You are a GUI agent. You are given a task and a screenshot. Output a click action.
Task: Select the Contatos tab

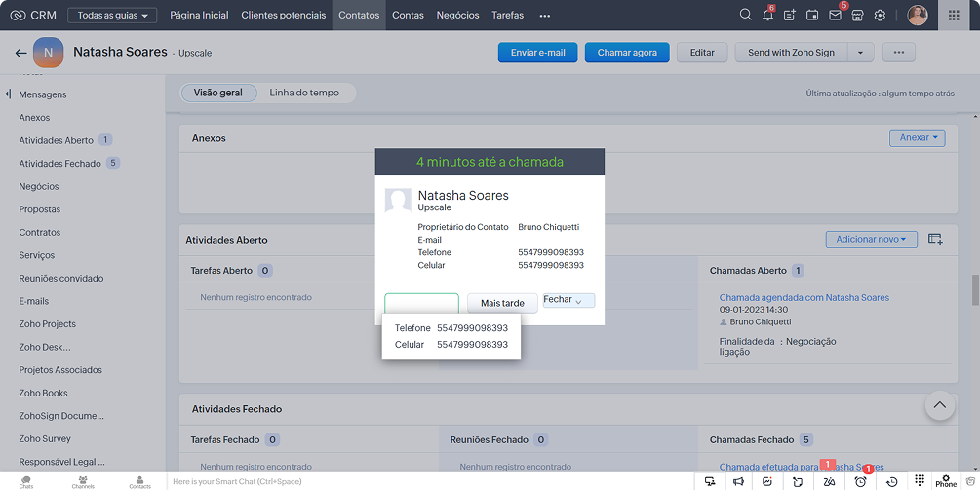click(359, 15)
